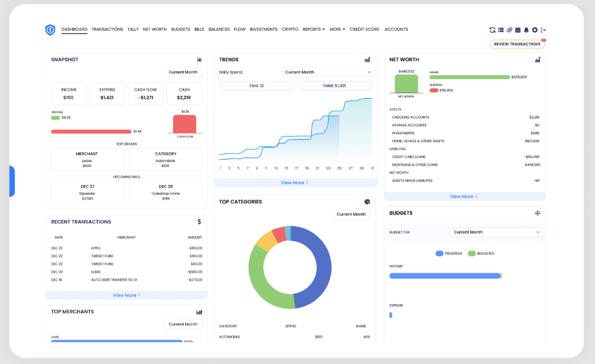Click the Snapshot panel image icon

(199, 59)
